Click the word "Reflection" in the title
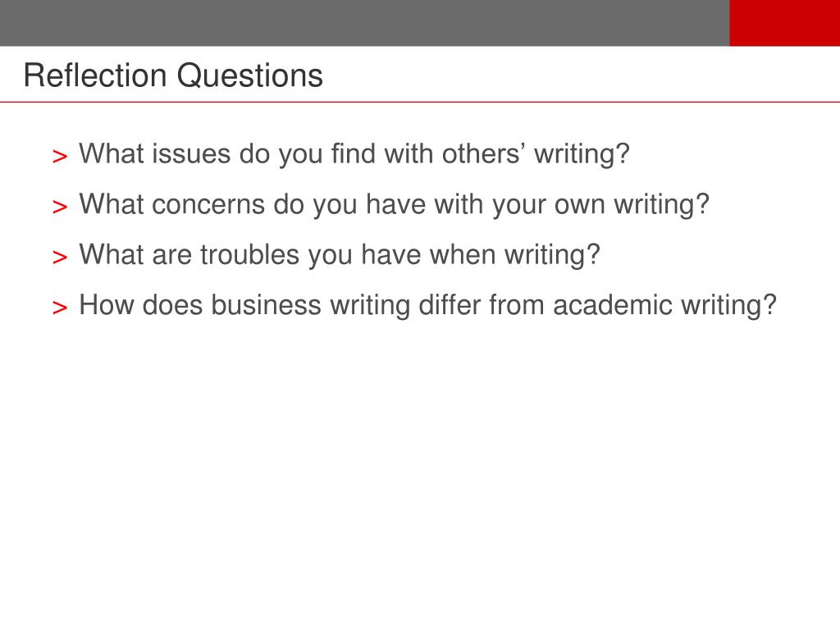840x630 pixels. [x=95, y=75]
